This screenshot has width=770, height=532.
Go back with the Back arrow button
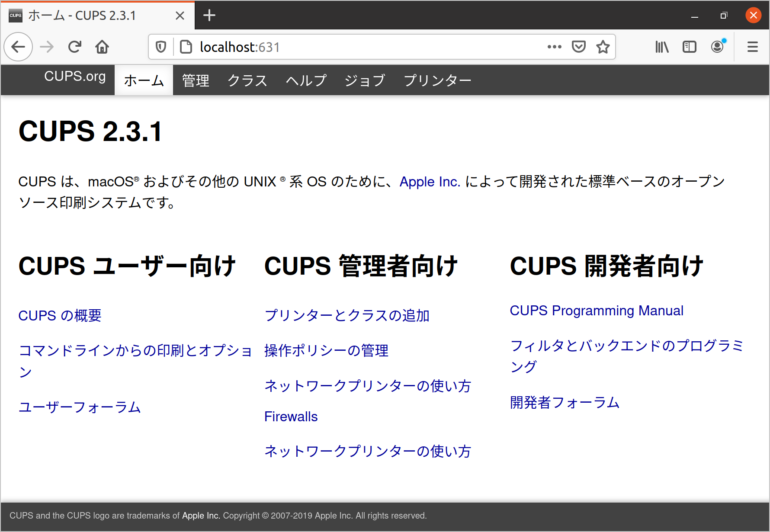coord(18,47)
